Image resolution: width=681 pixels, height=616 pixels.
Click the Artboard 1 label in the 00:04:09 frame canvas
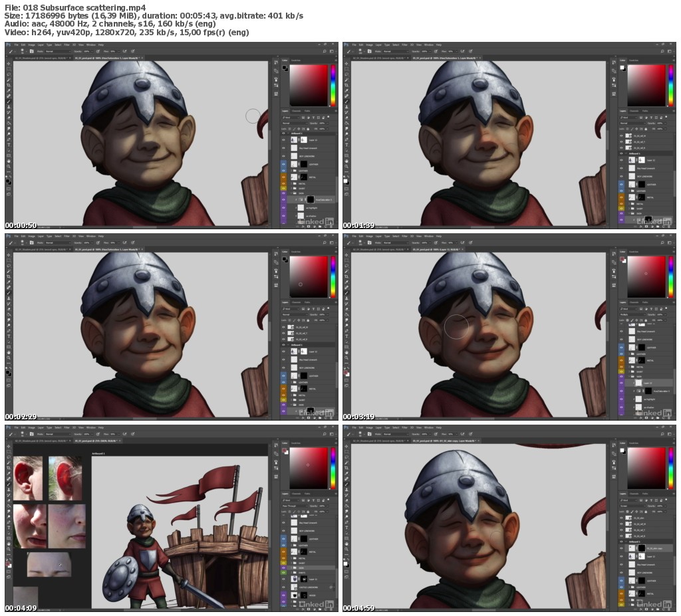(x=98, y=453)
